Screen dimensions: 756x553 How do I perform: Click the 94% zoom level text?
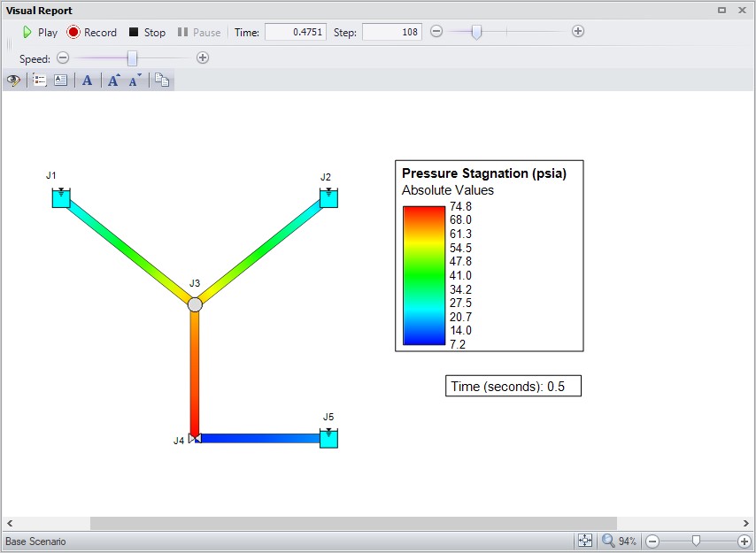click(628, 541)
